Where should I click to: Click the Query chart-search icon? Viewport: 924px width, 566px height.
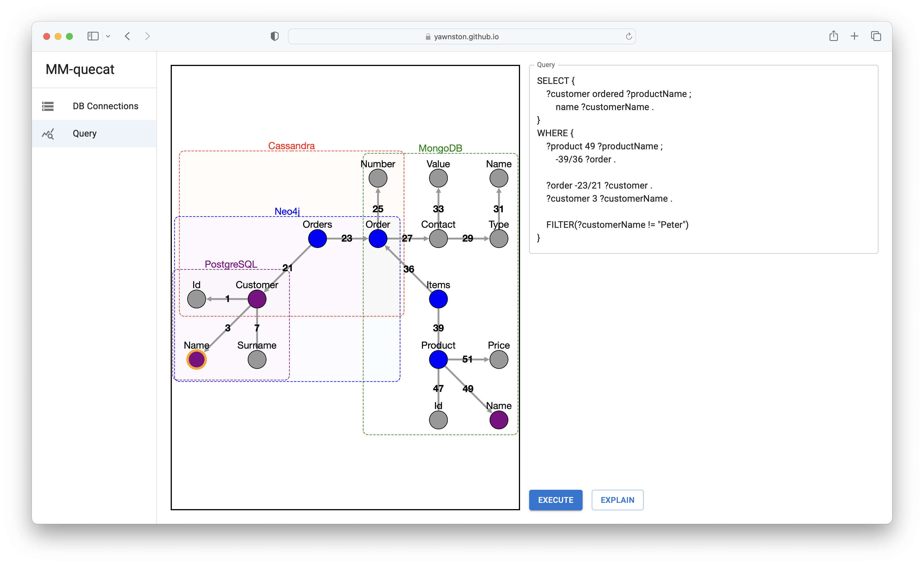pyautogui.click(x=48, y=133)
